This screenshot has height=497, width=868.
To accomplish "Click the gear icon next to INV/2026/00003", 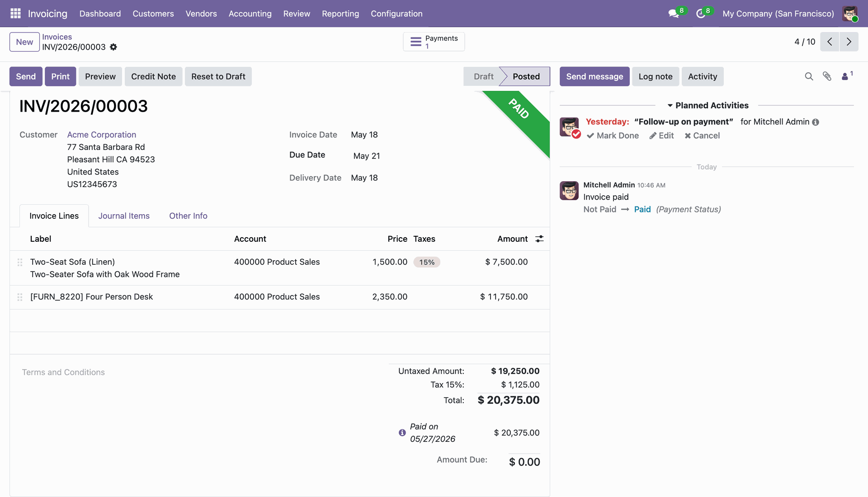I will tap(113, 47).
